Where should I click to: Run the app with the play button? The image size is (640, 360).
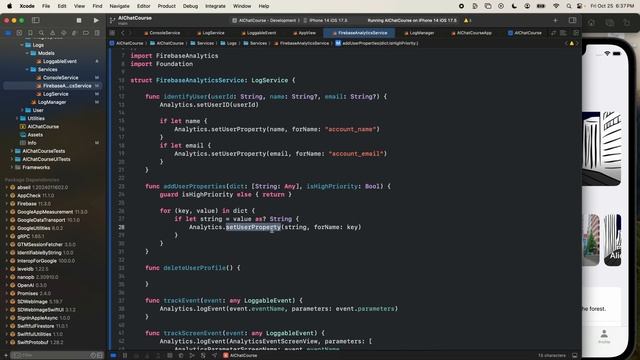96,20
